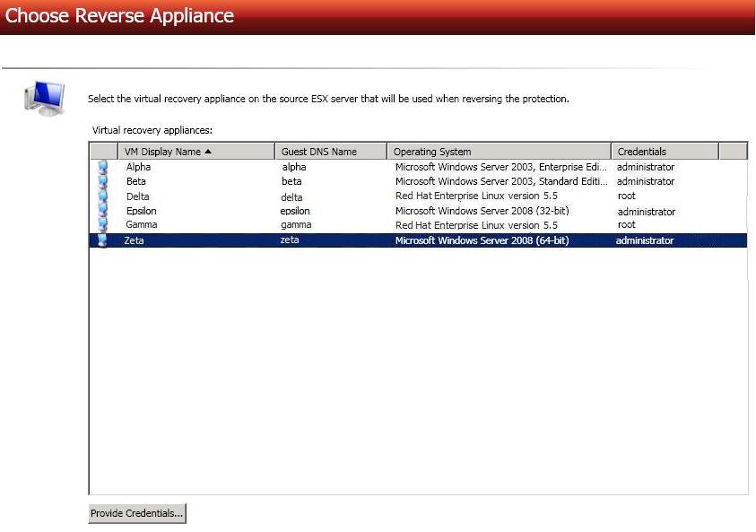This screenshot has width=756, height=532.
Task: Click Delta's Red Hat Enterprise Linux cell
Action: click(x=476, y=196)
